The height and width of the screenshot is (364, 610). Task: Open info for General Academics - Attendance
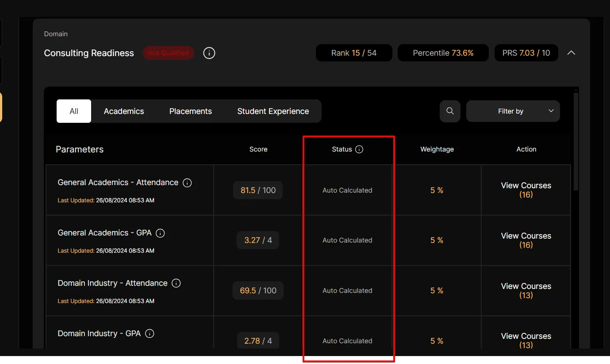[187, 183]
